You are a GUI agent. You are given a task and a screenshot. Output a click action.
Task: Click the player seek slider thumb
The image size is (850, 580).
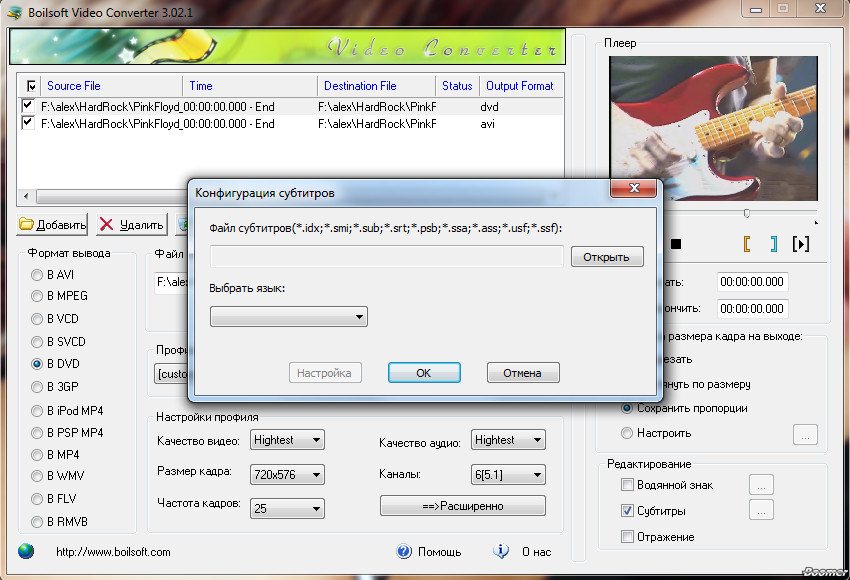746,213
